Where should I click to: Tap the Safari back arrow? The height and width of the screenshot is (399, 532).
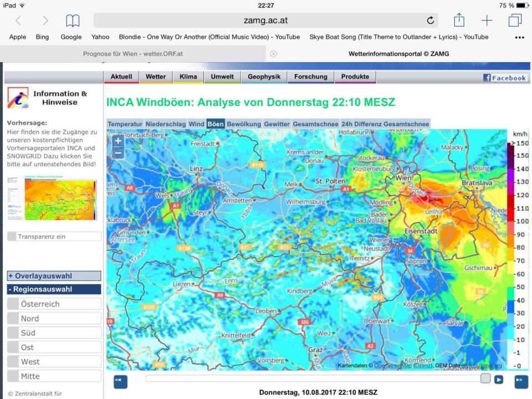[18, 21]
